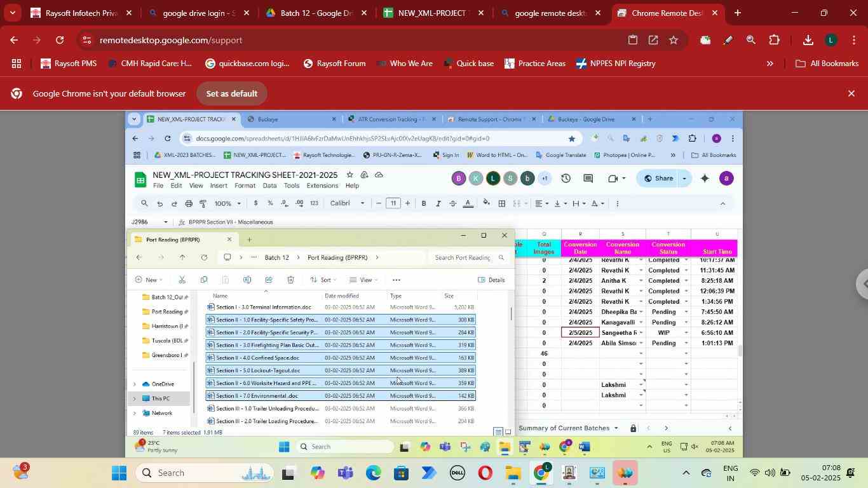Toggle Strikethrough formatting in Sheets toolbar
The width and height of the screenshot is (868, 488).
(453, 203)
